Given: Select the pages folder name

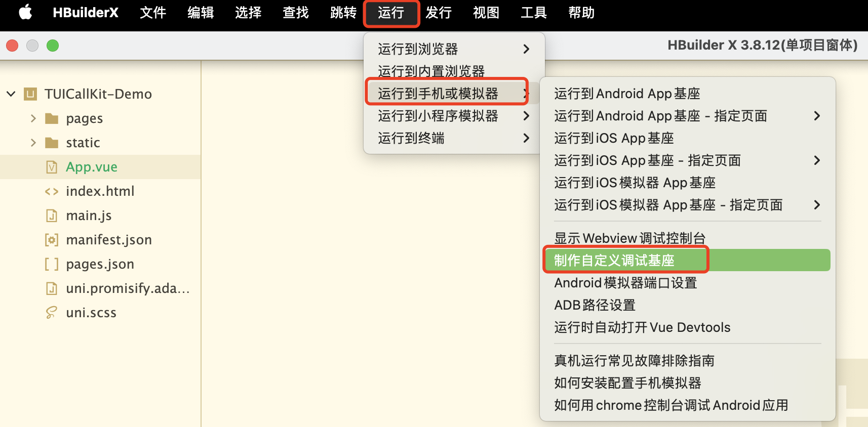Looking at the screenshot, I should [85, 118].
